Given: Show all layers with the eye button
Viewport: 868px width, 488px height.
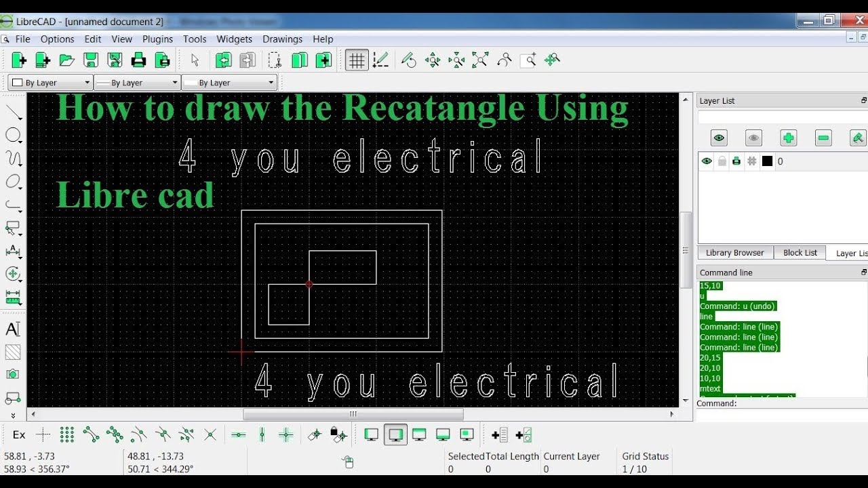Looking at the screenshot, I should pos(719,138).
